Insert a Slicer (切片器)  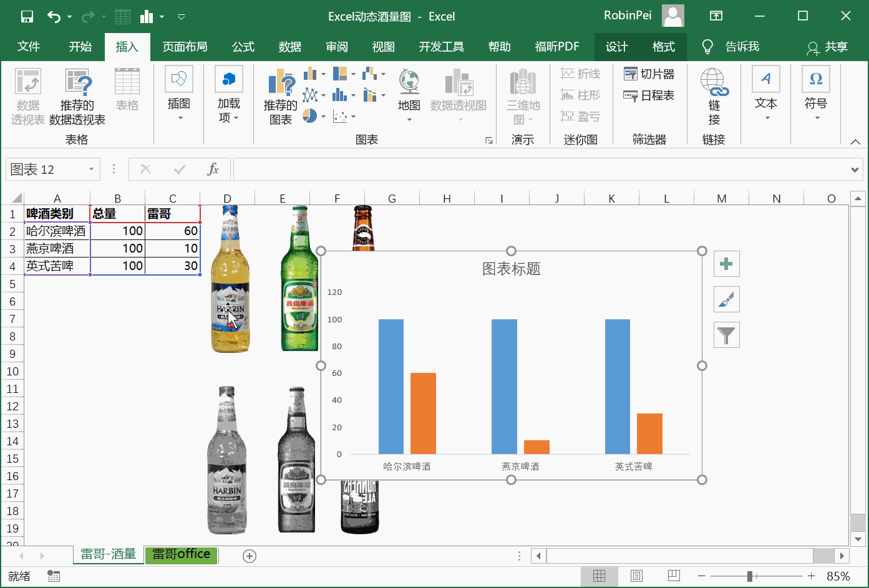(649, 74)
